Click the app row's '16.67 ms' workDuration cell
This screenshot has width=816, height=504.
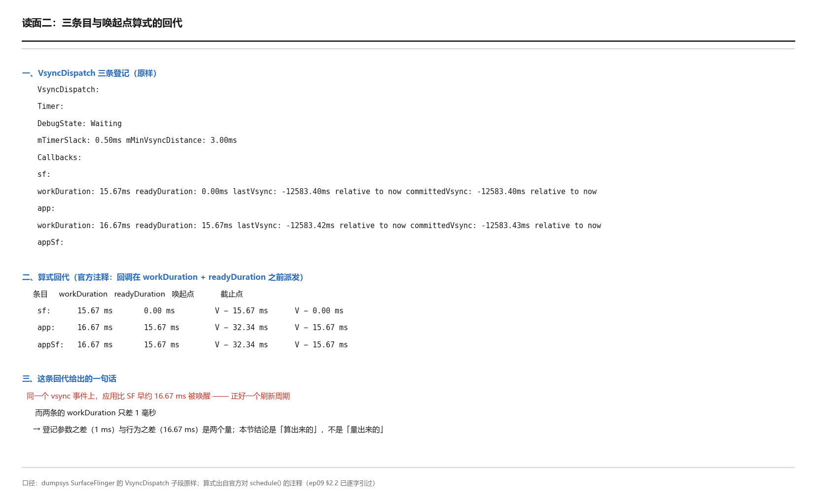pyautogui.click(x=95, y=328)
